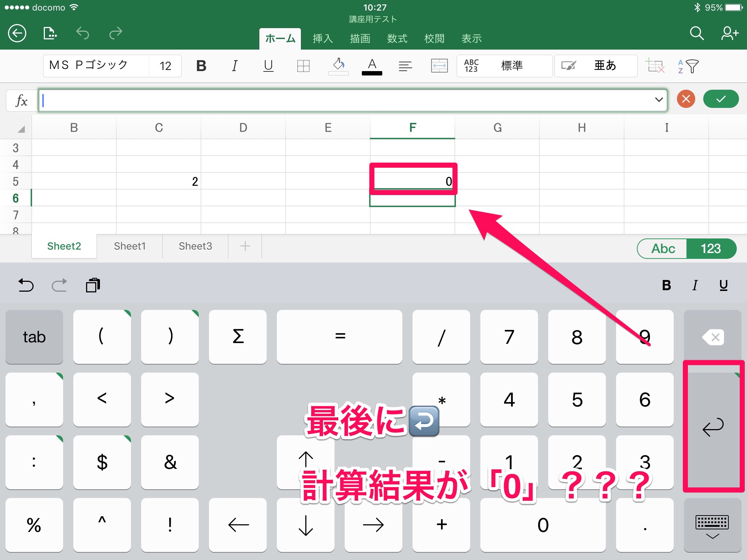Open the font color picker
The height and width of the screenshot is (560, 747).
372,66
